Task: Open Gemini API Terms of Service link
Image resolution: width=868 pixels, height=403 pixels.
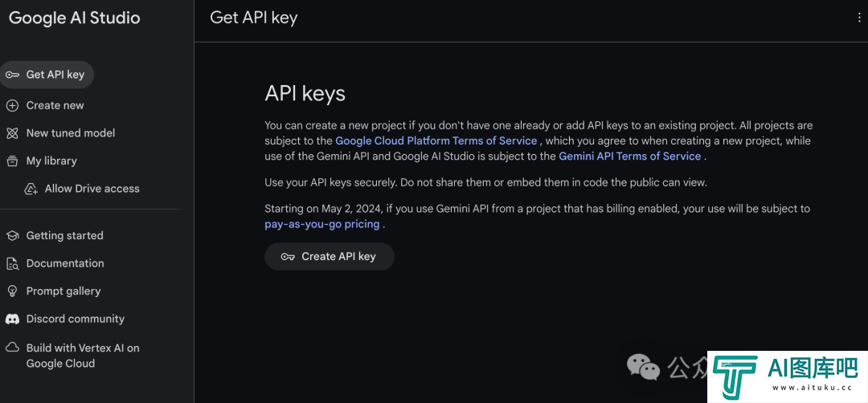Action: [630, 156]
